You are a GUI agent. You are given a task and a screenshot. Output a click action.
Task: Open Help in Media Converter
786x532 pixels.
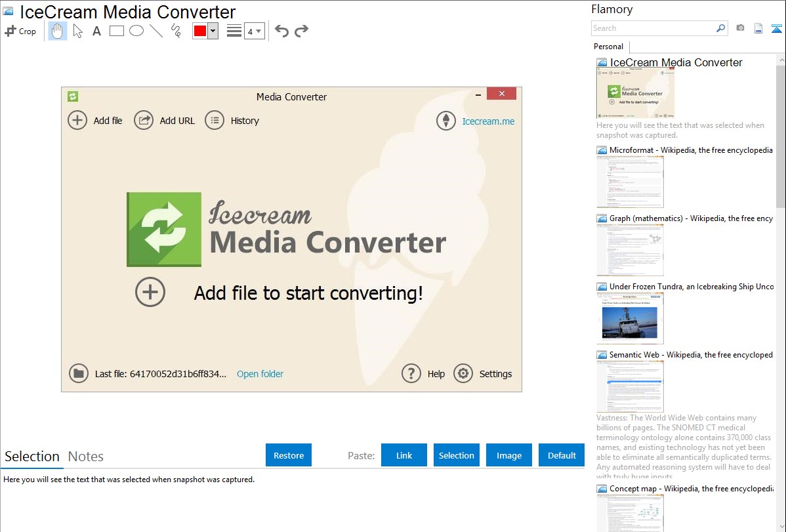(423, 373)
